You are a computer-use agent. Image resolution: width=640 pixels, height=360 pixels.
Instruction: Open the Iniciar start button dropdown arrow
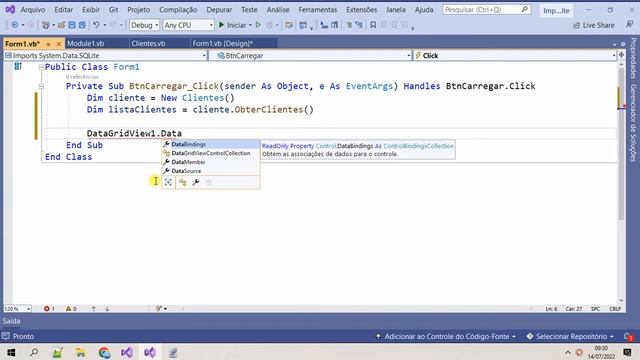[250, 25]
